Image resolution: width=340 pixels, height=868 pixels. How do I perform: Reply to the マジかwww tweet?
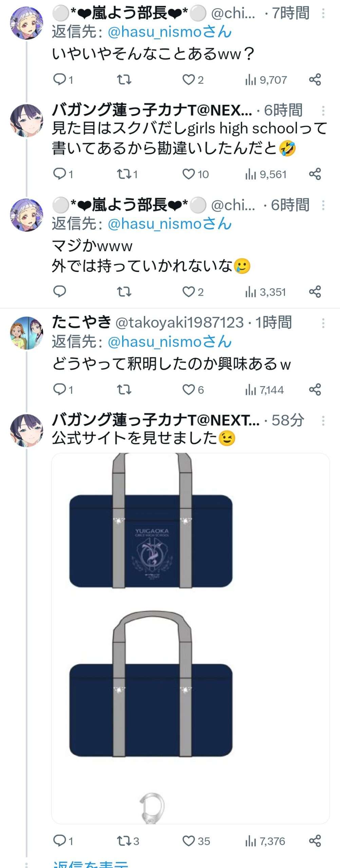pyautogui.click(x=60, y=292)
